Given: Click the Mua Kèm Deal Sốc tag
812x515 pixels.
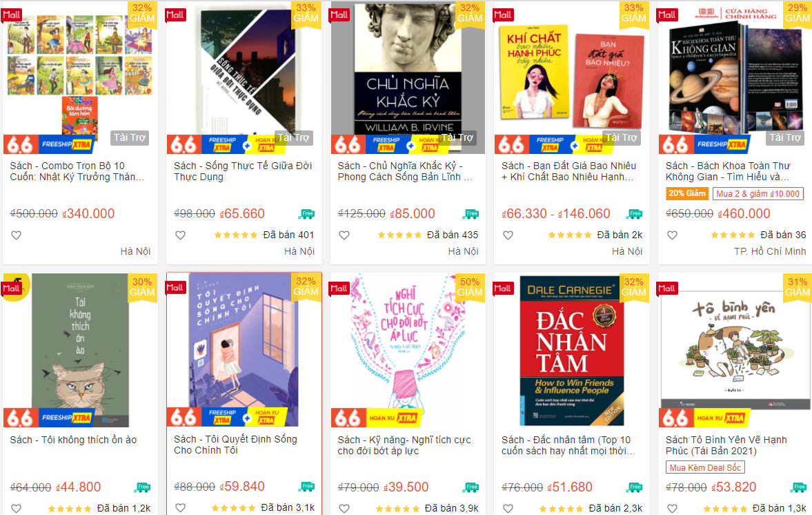Looking at the screenshot, I should [x=705, y=467].
